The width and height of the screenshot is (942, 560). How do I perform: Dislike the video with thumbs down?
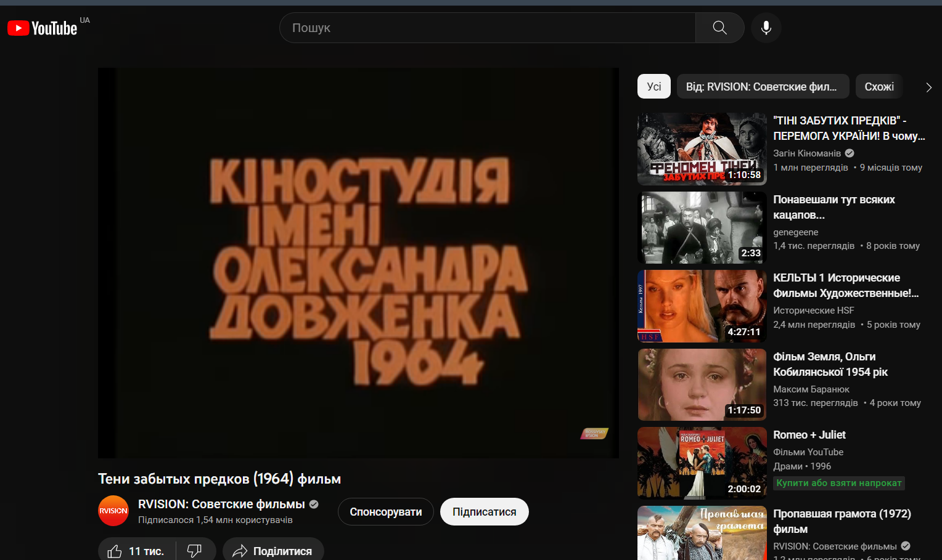[x=195, y=551]
